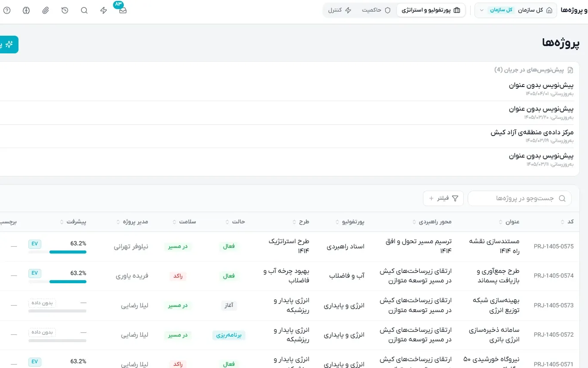Open quick actions lightning icon in top bar
The height and width of the screenshot is (368, 588).
click(x=104, y=10)
